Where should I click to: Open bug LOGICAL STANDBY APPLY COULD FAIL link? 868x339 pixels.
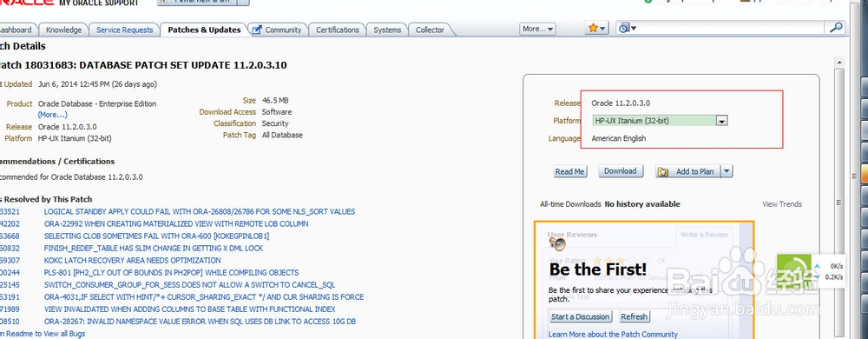click(x=200, y=211)
